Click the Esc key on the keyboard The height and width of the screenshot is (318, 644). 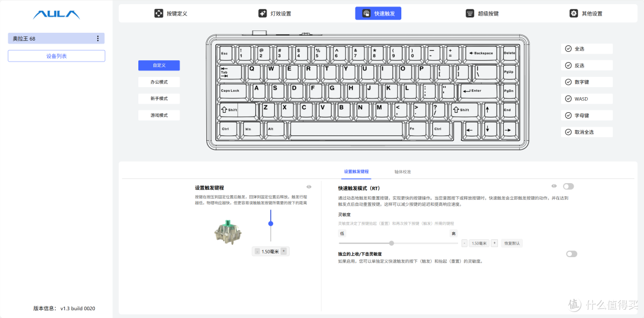(x=227, y=54)
